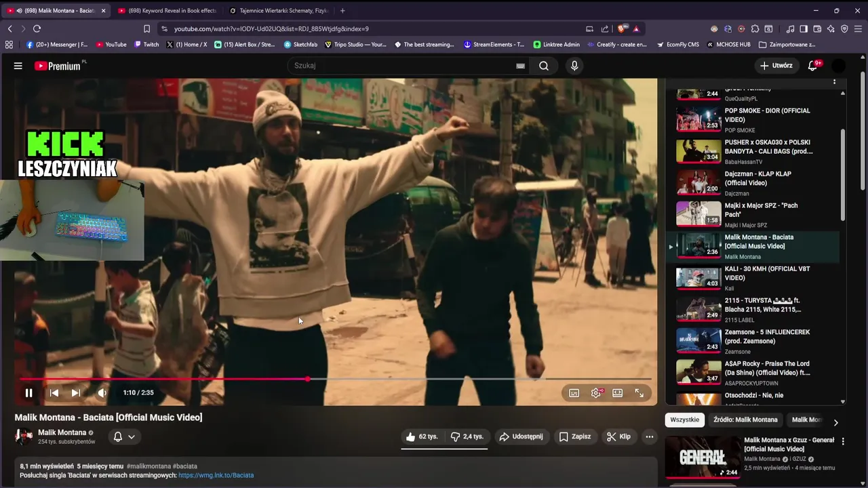Save video with Zapisz button
Viewport: 868px width, 488px height.
pos(574,436)
